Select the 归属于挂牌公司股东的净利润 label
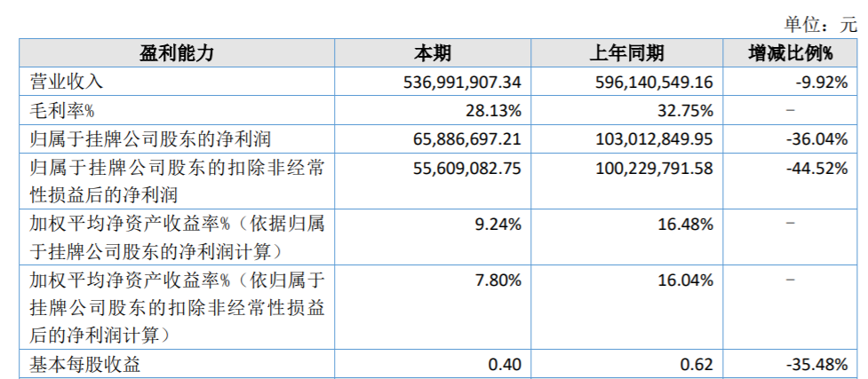 coord(150,138)
